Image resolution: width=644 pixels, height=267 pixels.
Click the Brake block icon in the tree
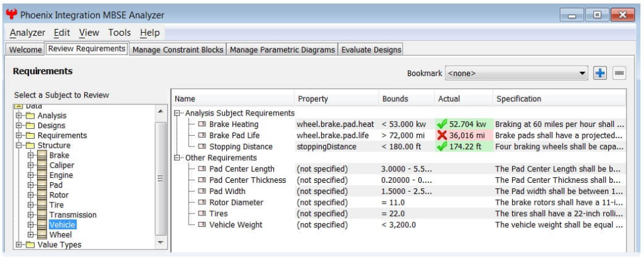coord(41,155)
